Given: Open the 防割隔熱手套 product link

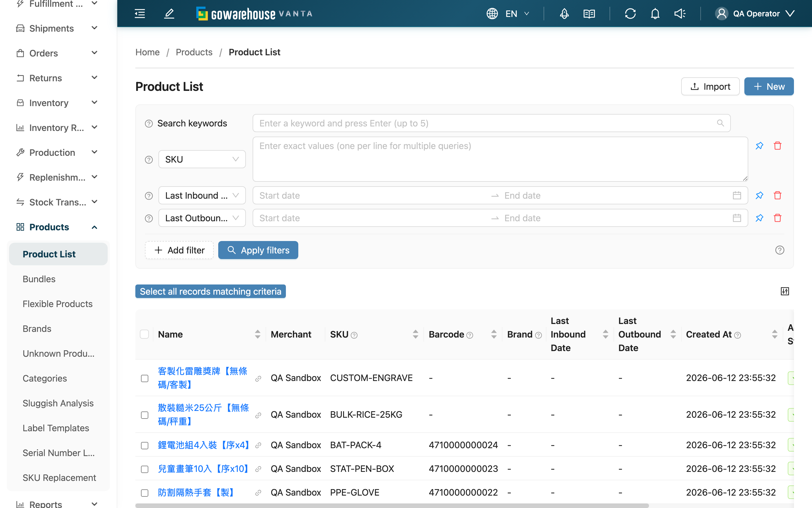Looking at the screenshot, I should coord(197,492).
